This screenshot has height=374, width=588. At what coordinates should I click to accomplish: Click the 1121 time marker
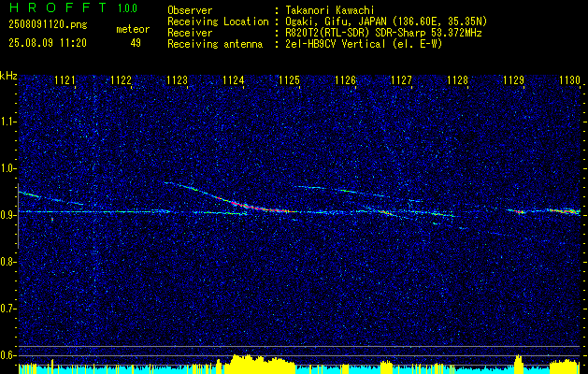tap(65, 80)
